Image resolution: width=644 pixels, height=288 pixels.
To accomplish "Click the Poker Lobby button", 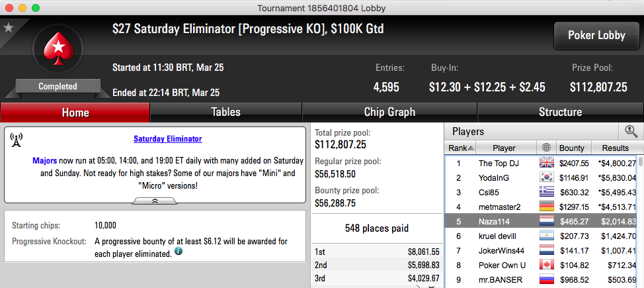I will coord(596,35).
